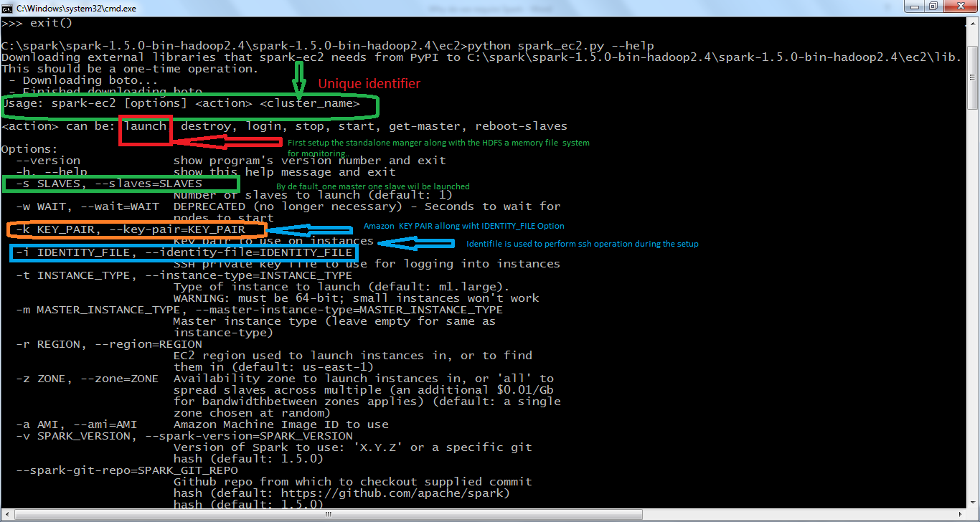The image size is (980, 522).
Task: Click the '-i IDENTITY_FILE, --identity-file=IDENTITY_FILE' option
Action: click(184, 252)
